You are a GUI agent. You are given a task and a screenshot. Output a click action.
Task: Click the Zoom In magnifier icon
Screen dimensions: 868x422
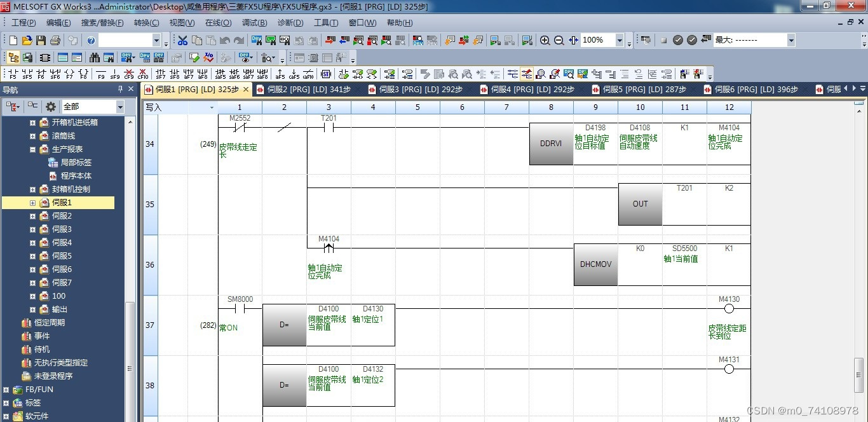pyautogui.click(x=545, y=40)
